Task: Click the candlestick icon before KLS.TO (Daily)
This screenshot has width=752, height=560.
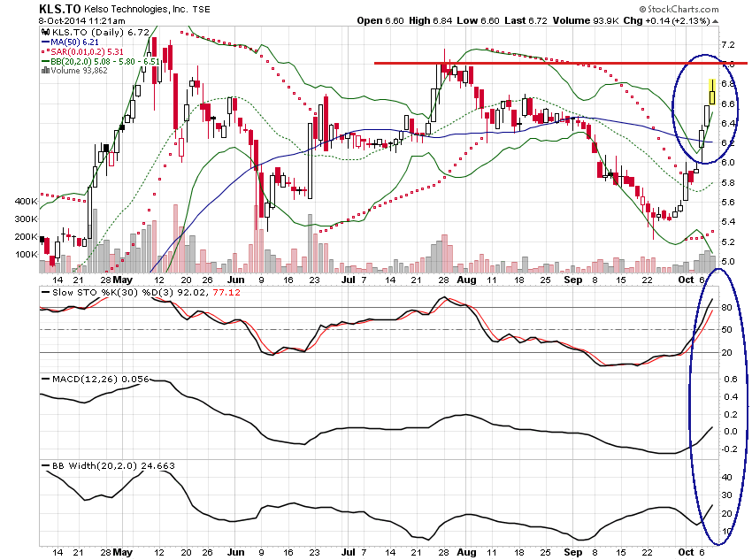Action: (x=45, y=32)
